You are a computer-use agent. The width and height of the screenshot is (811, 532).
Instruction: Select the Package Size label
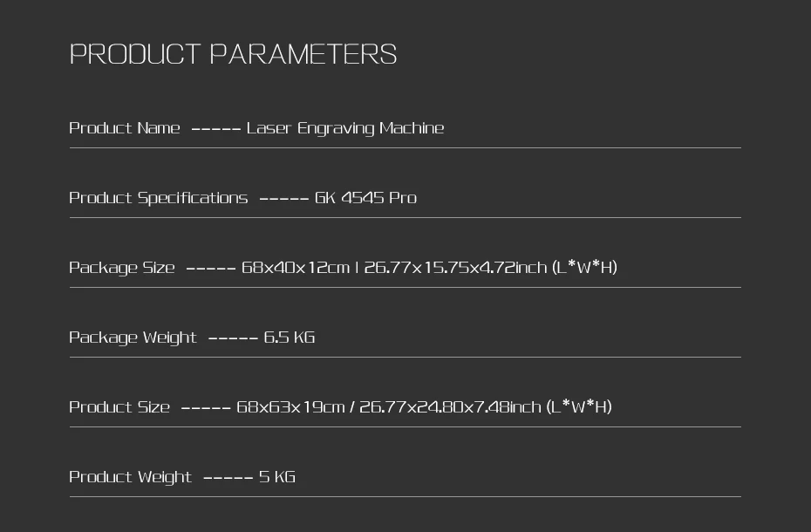(x=121, y=268)
